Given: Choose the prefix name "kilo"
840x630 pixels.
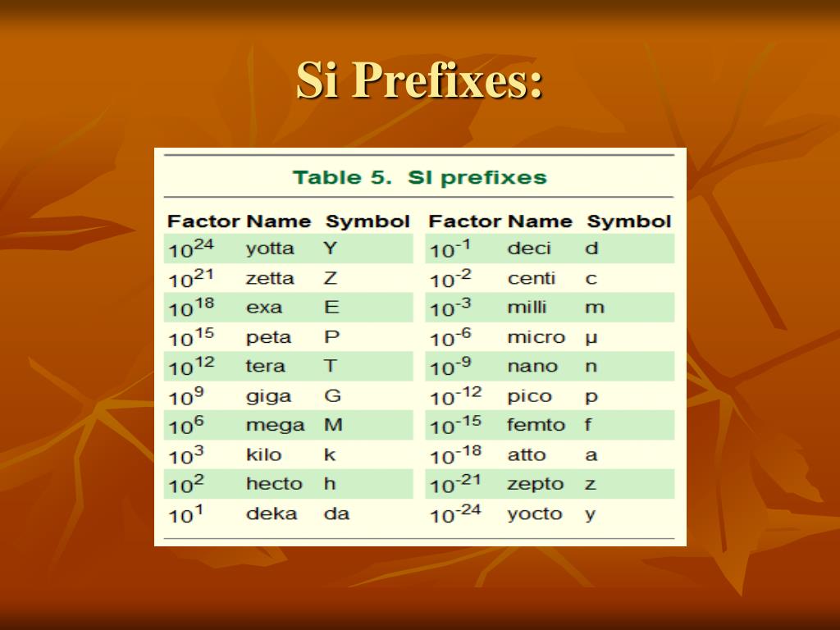Looking at the screenshot, I should point(263,454).
